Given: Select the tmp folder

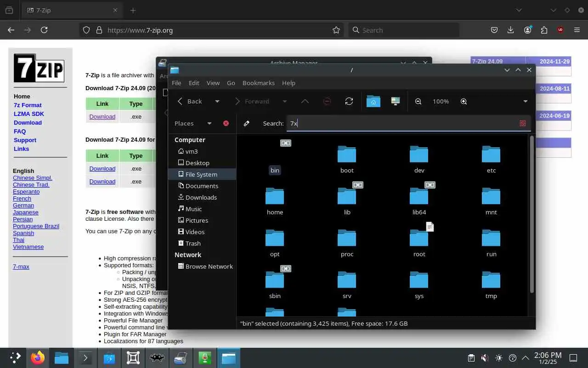Looking at the screenshot, I should (x=491, y=285).
